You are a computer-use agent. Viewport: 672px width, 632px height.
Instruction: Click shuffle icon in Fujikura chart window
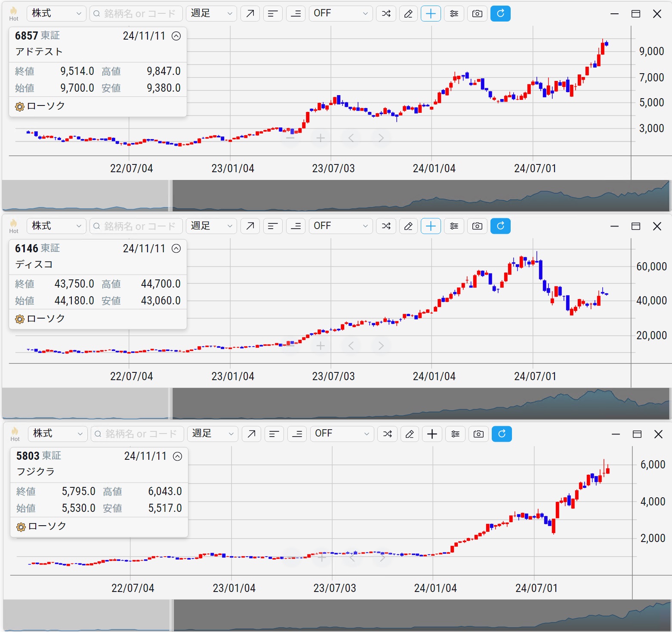coord(388,434)
